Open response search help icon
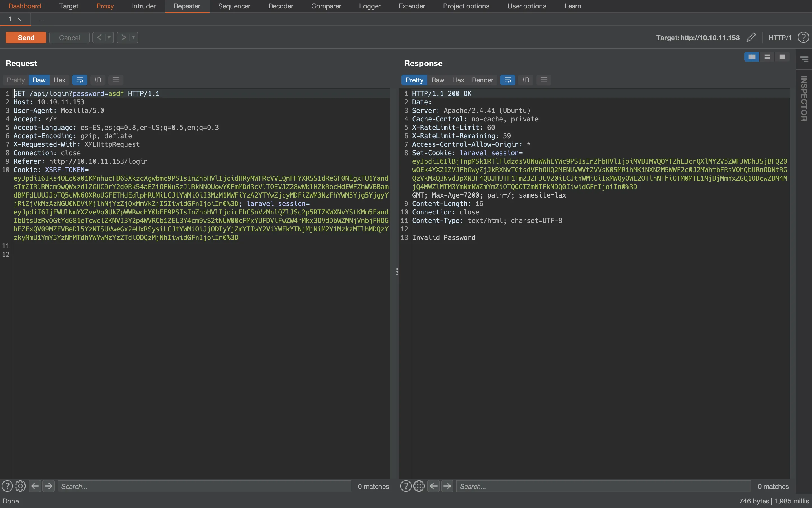Viewport: 812px width, 508px height. [x=406, y=486]
